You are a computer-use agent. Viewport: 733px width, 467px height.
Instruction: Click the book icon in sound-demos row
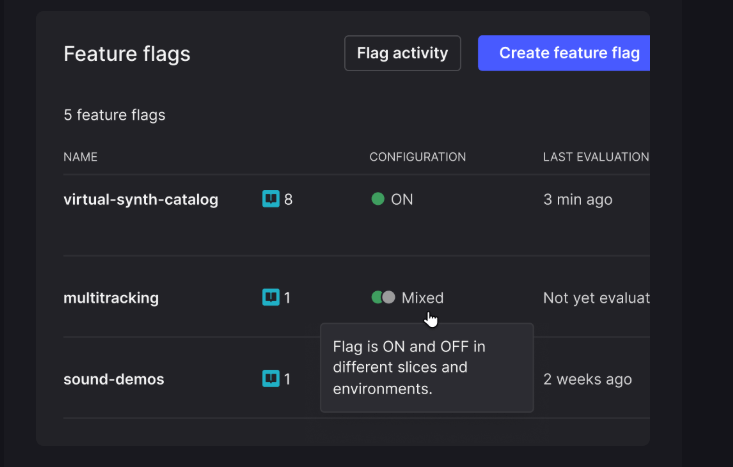[x=270, y=379]
